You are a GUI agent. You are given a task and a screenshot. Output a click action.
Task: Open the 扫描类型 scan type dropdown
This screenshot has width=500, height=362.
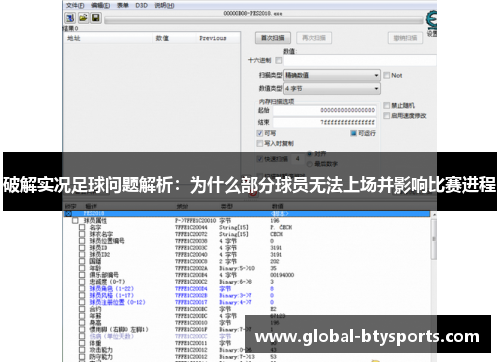pos(332,75)
